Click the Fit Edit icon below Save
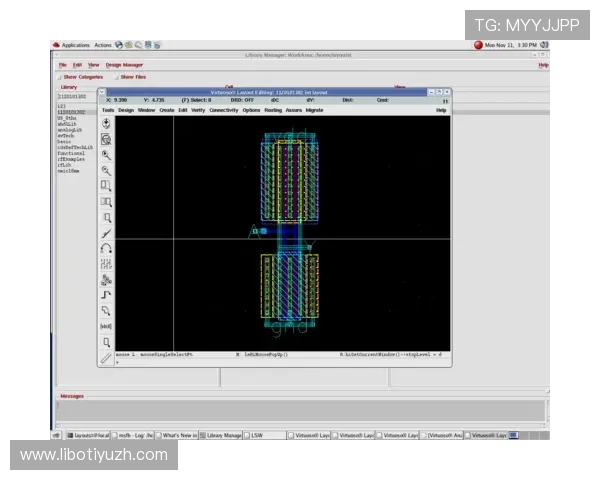The height and width of the screenshot is (480, 600). tap(106, 139)
